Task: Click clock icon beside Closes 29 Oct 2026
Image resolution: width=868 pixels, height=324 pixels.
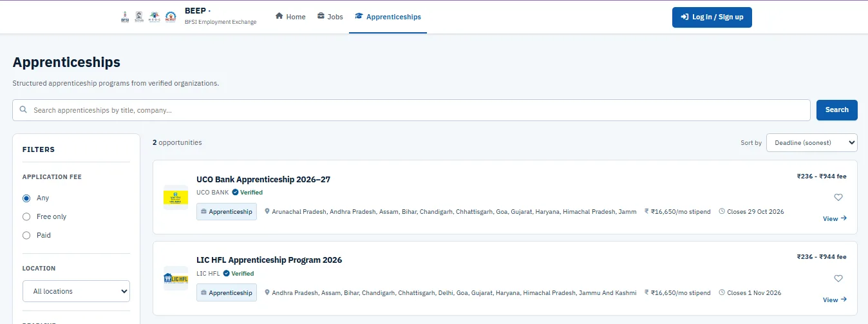Action: (722, 211)
